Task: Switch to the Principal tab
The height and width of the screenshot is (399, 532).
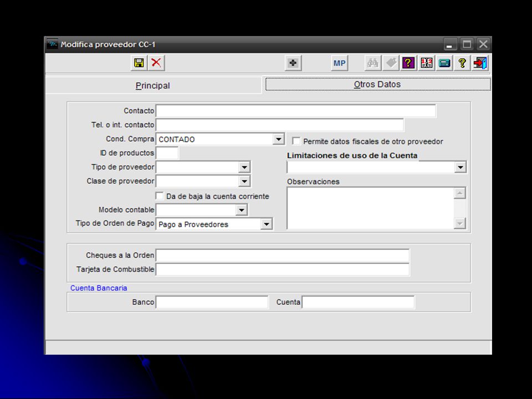Action: 153,85
